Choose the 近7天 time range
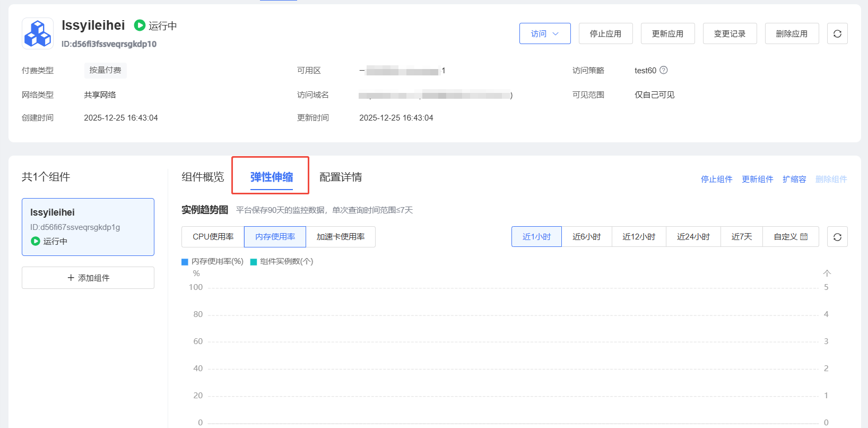Image resolution: width=868 pixels, height=428 pixels. point(741,237)
